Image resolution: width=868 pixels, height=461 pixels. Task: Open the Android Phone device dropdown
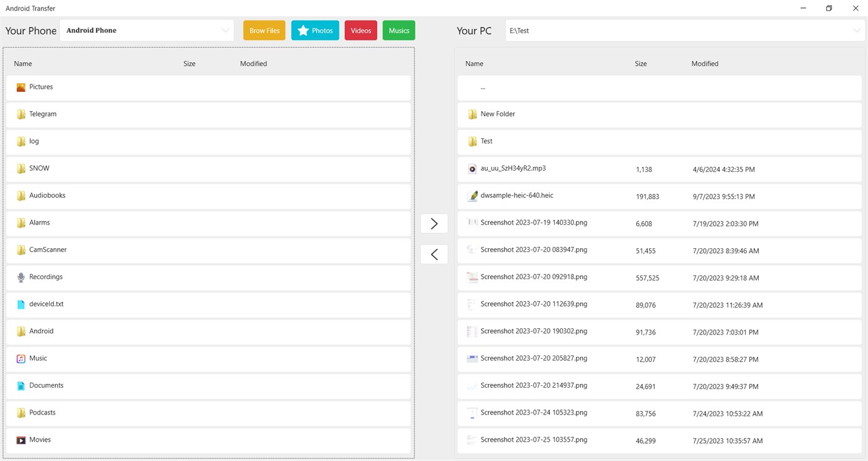[146, 30]
